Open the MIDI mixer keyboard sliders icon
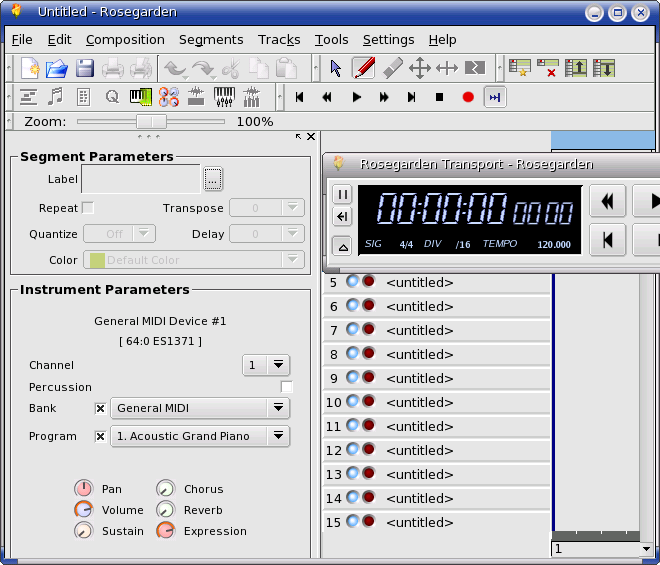 pos(224,97)
